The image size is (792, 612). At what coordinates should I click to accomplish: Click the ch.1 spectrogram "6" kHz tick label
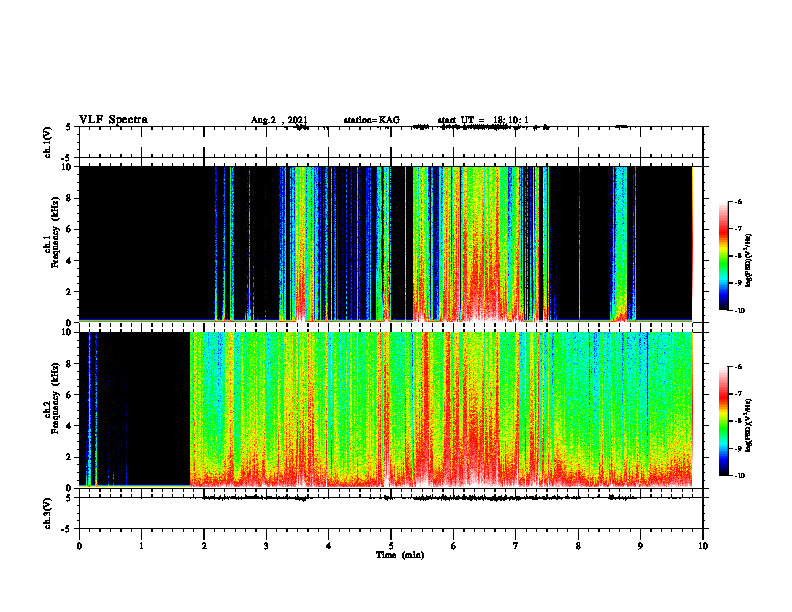coord(70,229)
